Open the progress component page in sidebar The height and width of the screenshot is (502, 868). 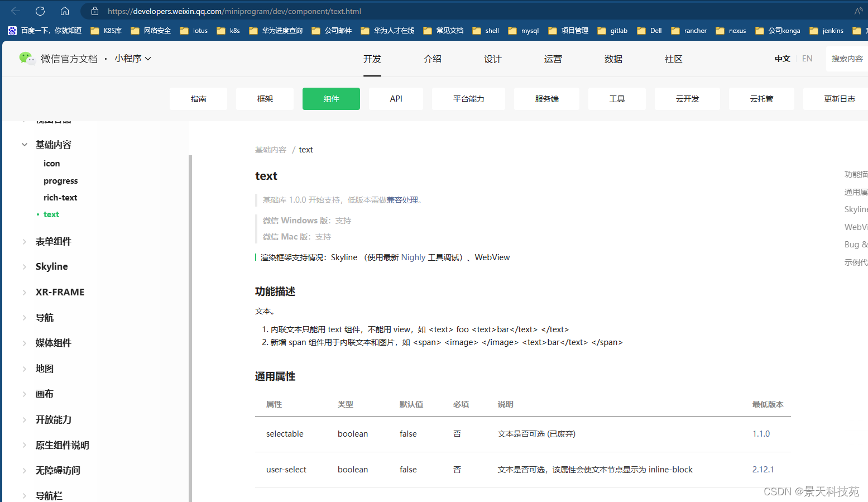[61, 181]
